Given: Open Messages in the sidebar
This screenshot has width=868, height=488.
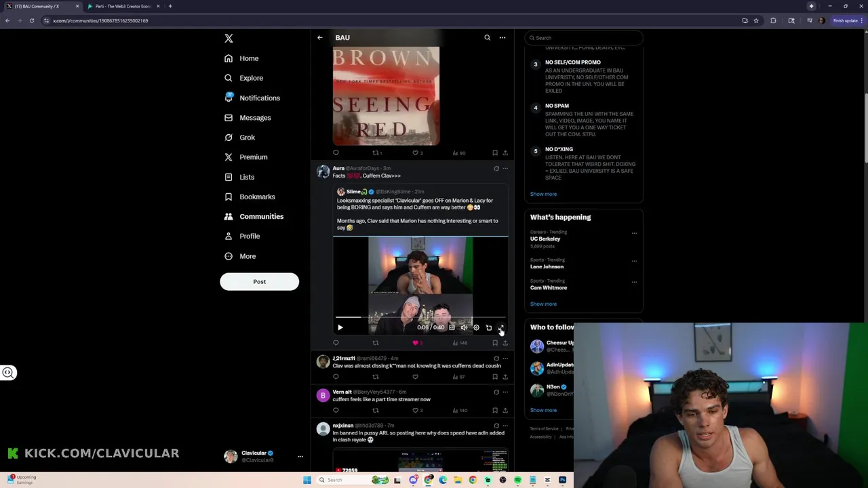Looking at the screenshot, I should 248,117.
